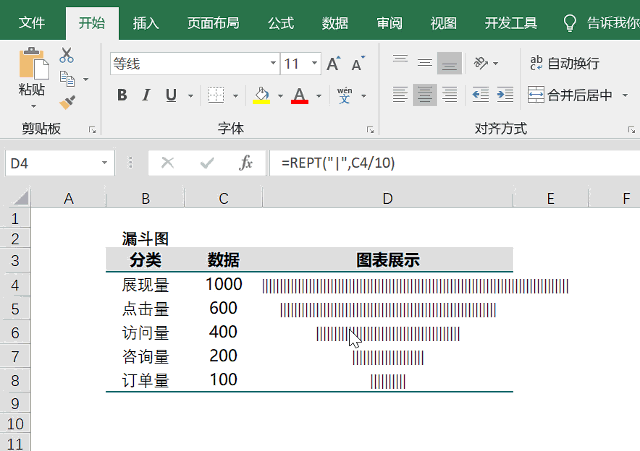
Task: Click the 自动换行 wrap text button
Action: pos(565,63)
